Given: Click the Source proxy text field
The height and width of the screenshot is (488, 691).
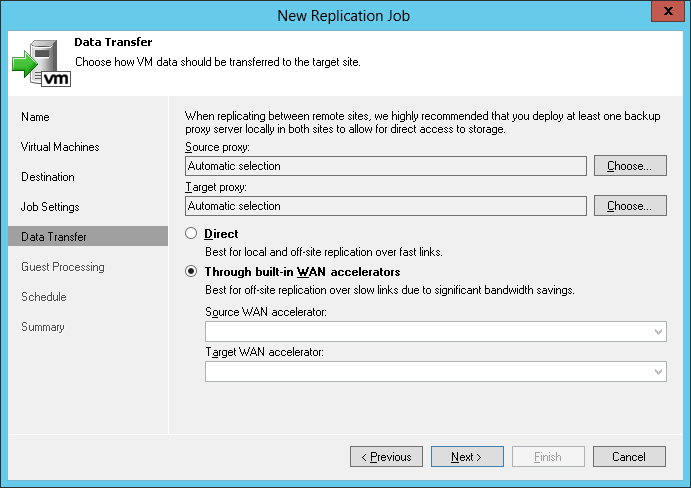Looking at the screenshot, I should click(386, 166).
